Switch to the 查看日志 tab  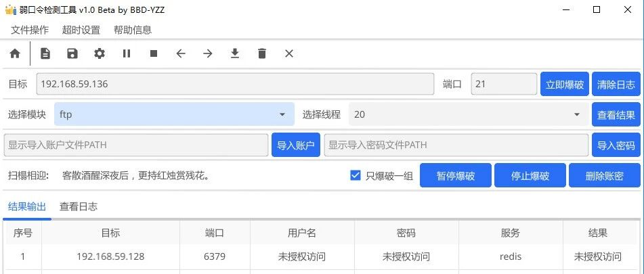[79, 206]
